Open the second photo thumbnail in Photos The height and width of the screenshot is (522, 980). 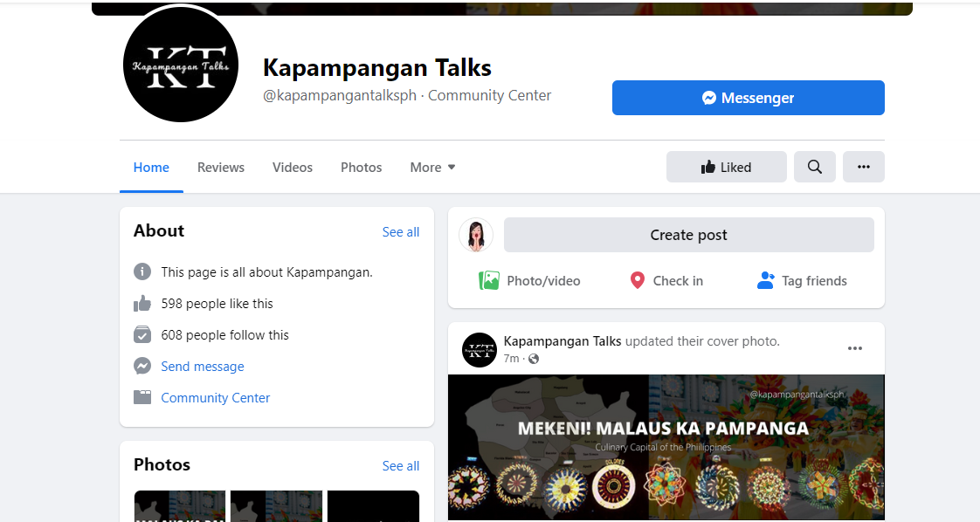pos(276,506)
